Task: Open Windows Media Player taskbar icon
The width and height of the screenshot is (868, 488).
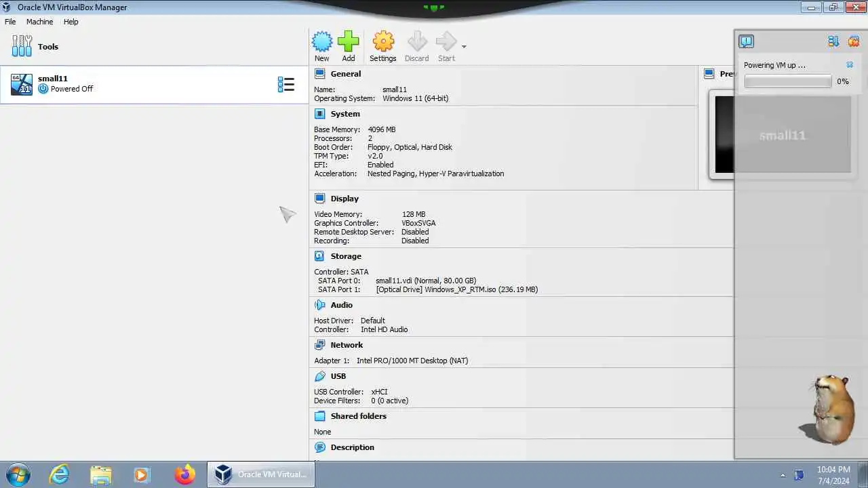Action: pyautogui.click(x=141, y=474)
